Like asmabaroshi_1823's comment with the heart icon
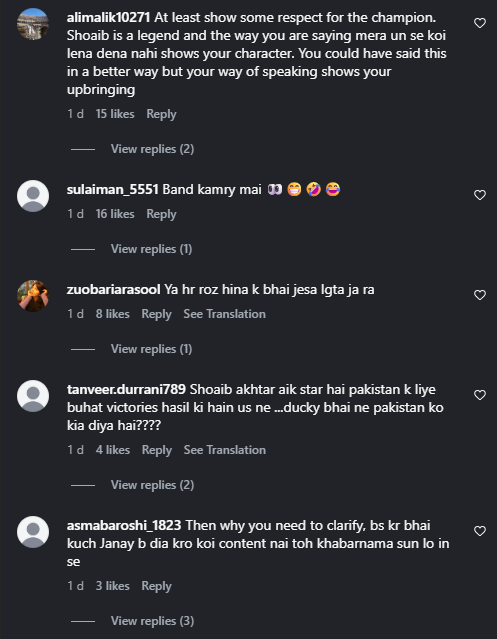497x639 pixels. click(x=480, y=531)
